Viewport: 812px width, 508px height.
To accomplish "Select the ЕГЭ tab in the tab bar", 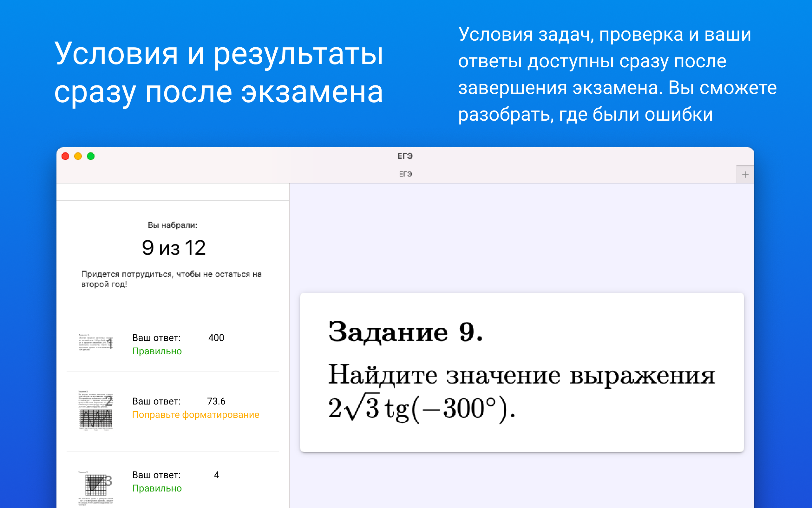I will [405, 174].
